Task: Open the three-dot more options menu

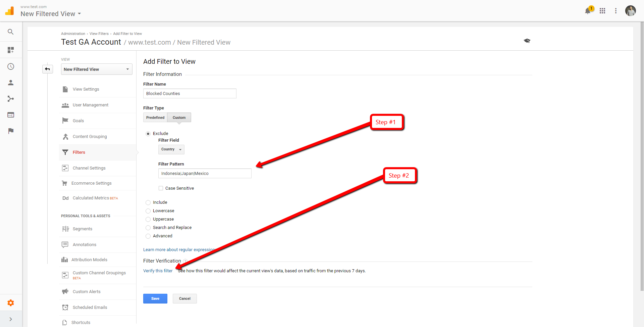Action: tap(616, 11)
